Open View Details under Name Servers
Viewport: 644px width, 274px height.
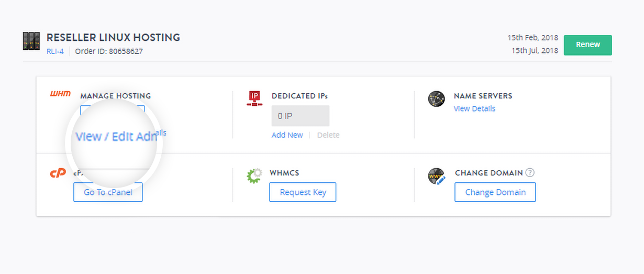[474, 108]
